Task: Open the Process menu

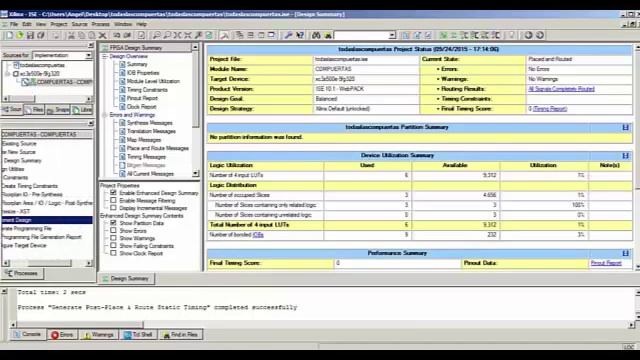Action: [x=100, y=24]
